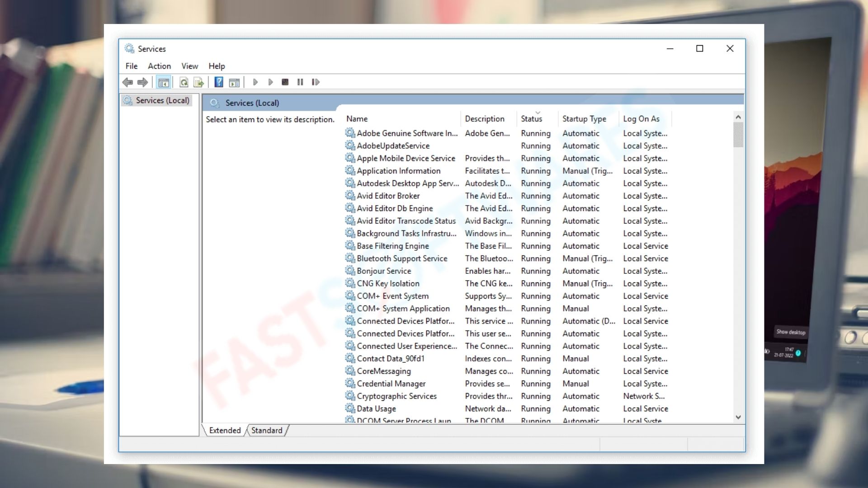The image size is (868, 488).
Task: Click the scrollbar up arrow
Action: pos(738,117)
